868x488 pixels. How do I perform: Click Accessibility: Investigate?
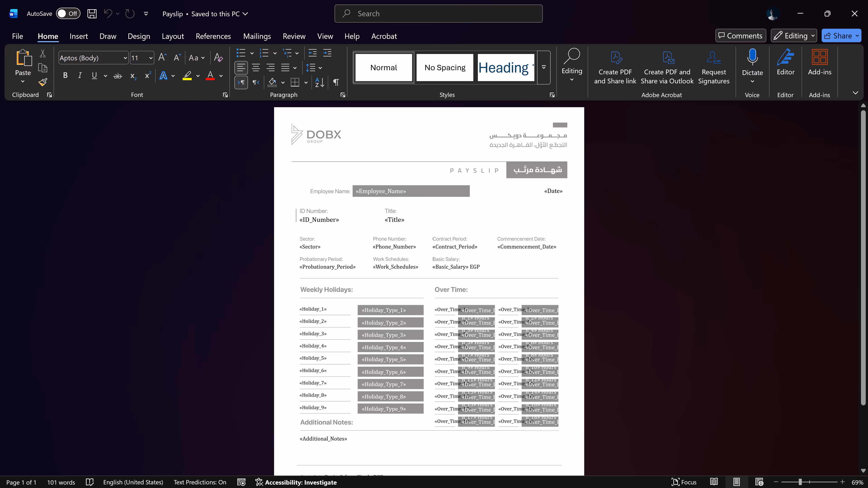point(296,482)
